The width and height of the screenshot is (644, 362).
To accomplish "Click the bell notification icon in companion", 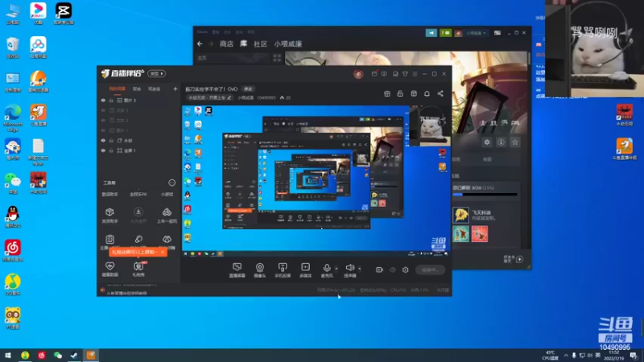I will (x=427, y=93).
